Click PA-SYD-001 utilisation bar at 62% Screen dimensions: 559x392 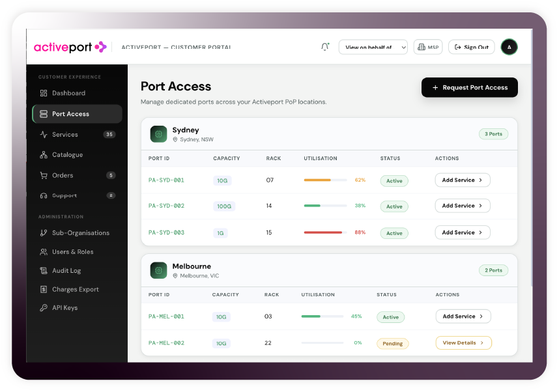point(325,180)
